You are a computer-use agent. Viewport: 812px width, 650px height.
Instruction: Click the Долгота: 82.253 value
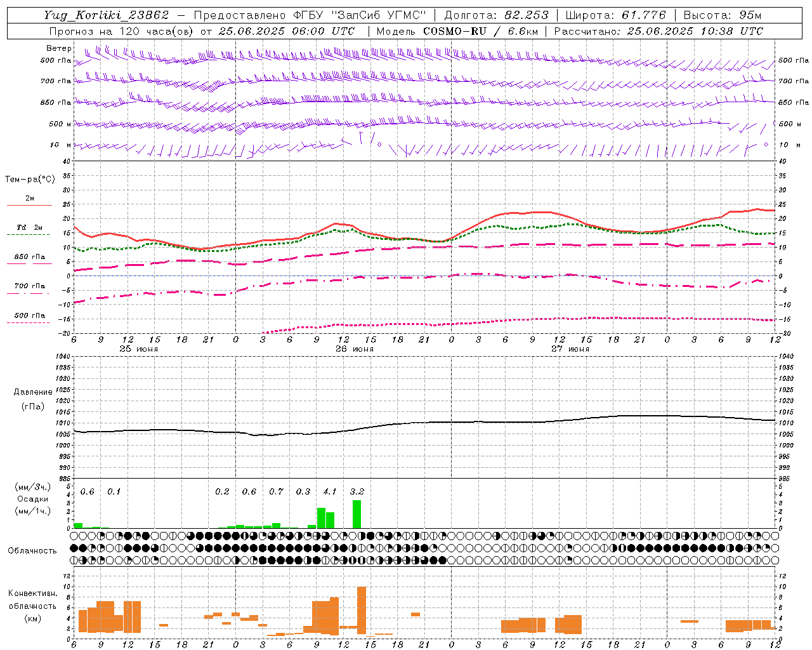[495, 15]
